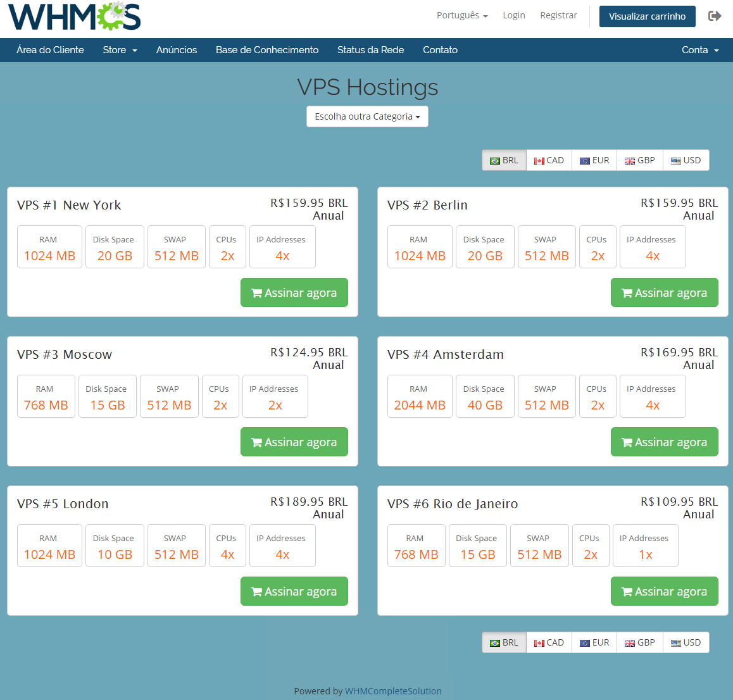Expand the Store menu dropdown

coord(120,50)
